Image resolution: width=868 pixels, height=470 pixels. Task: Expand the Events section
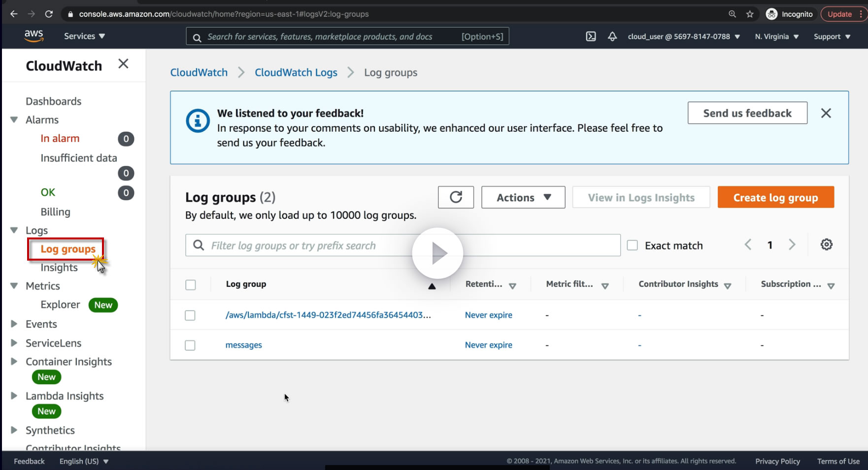coord(14,324)
